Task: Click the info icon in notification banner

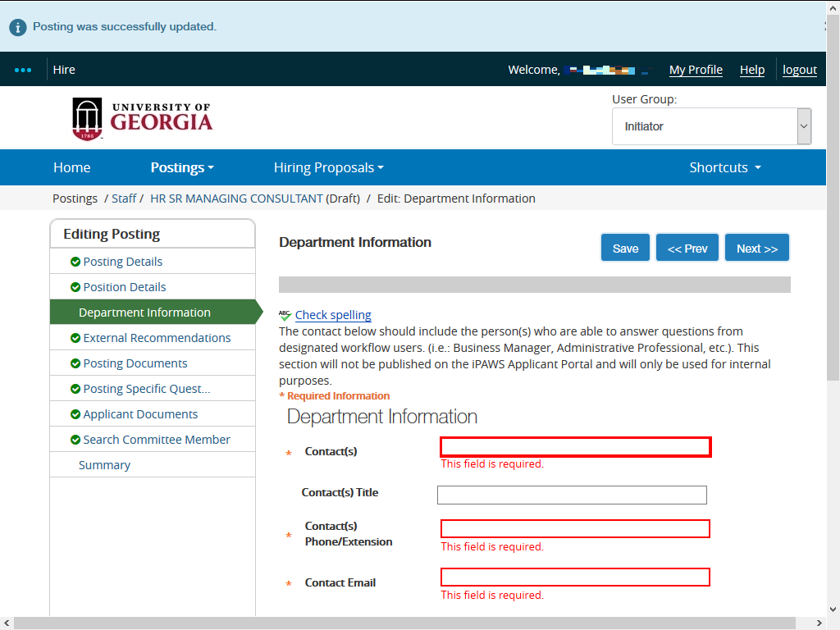Action: click(18, 27)
